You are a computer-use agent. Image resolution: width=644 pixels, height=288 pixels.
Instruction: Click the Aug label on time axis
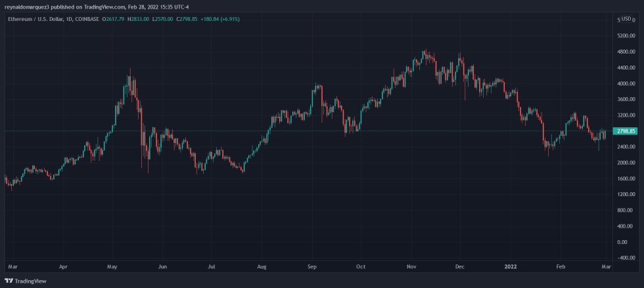pyautogui.click(x=262, y=267)
